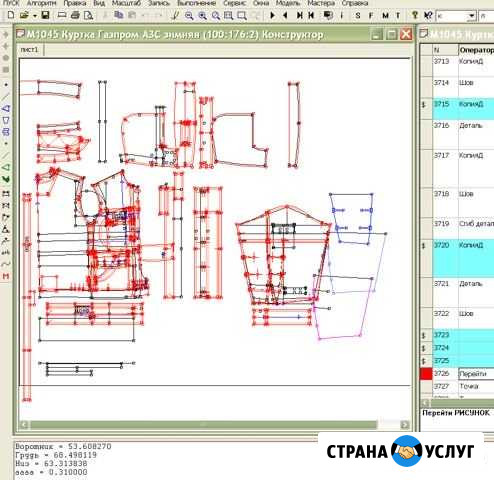Image resolution: width=494 pixels, height=480 pixels.
Task: Expand the combo box in top toolbar
Action: coord(471,16)
